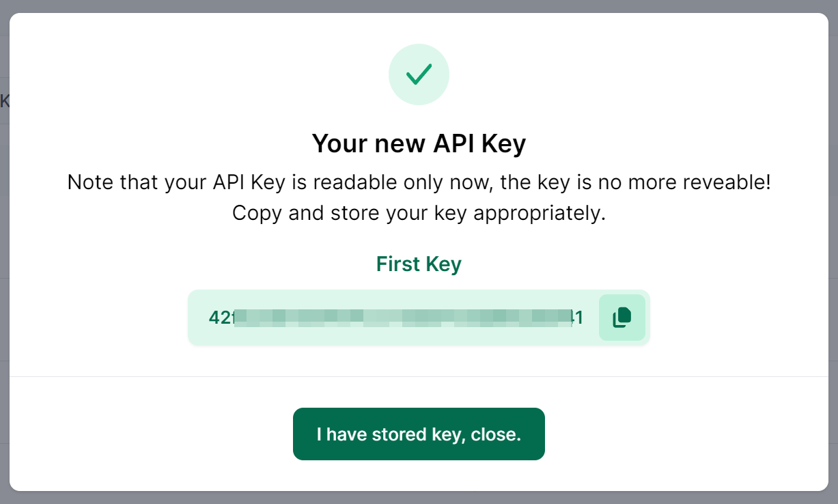The height and width of the screenshot is (504, 838).
Task: Click the check mark inside the light green circle
Action: pos(419,74)
